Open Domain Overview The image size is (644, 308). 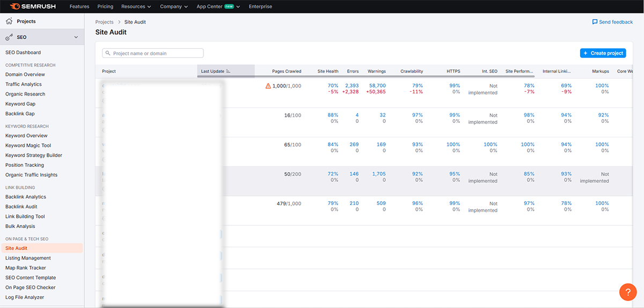coord(25,75)
